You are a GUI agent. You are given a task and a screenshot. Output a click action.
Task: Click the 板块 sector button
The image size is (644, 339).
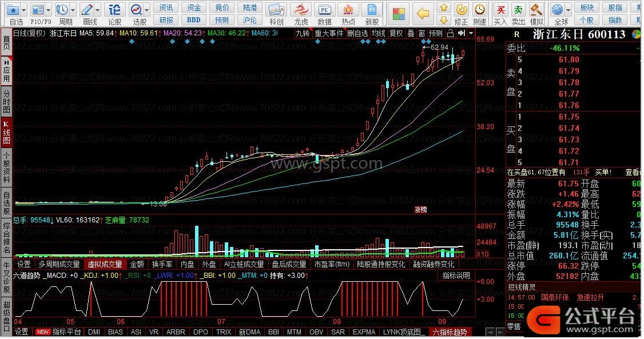587,7
